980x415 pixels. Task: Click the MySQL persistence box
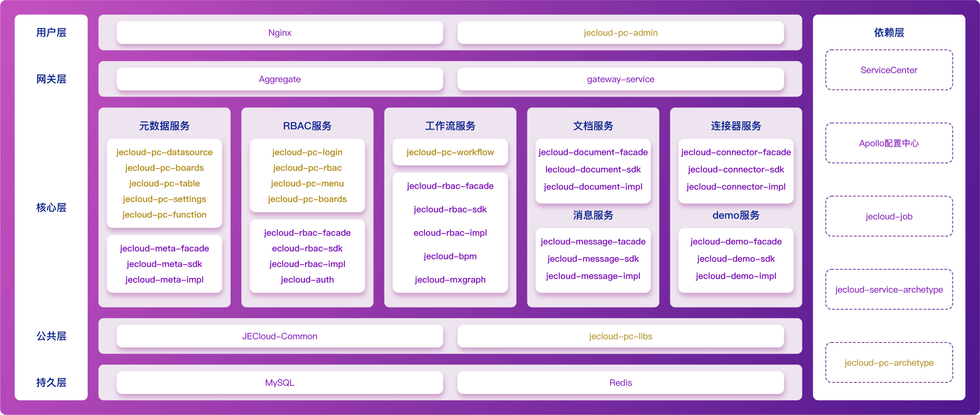coord(280,383)
